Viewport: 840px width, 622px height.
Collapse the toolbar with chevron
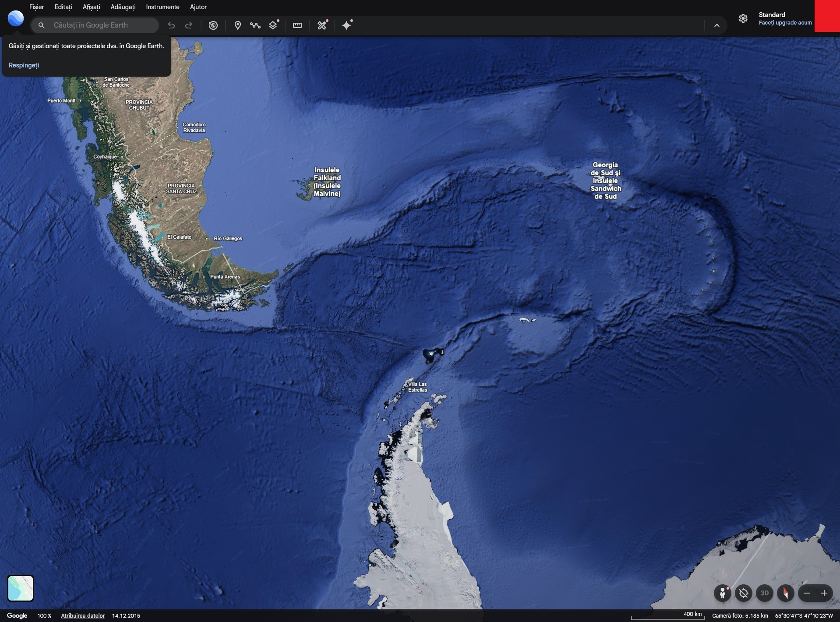pos(717,25)
